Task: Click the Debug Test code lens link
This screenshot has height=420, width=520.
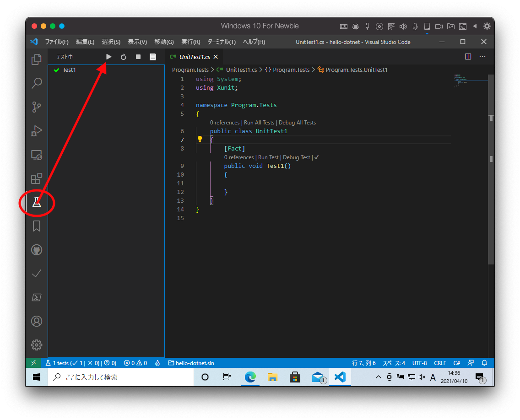Action: point(296,157)
